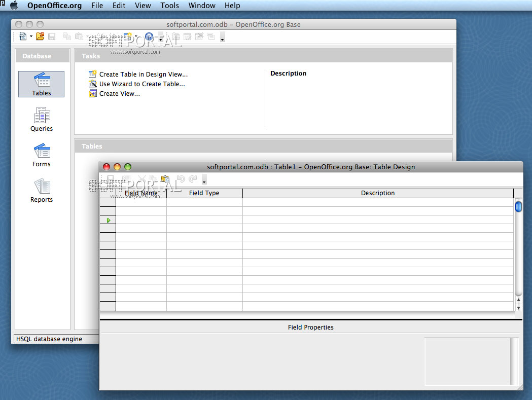532x400 pixels.
Task: Click the HSQL database engine status text
Action: (49, 339)
